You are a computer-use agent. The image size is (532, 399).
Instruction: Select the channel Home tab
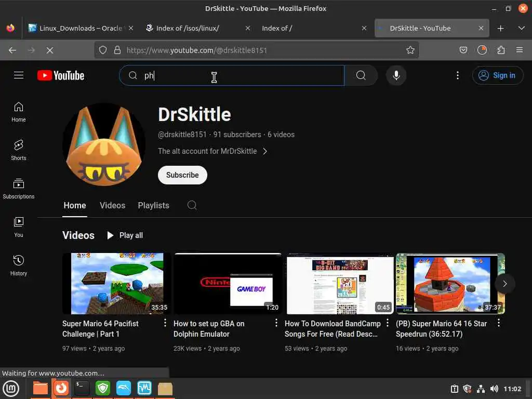(x=75, y=206)
